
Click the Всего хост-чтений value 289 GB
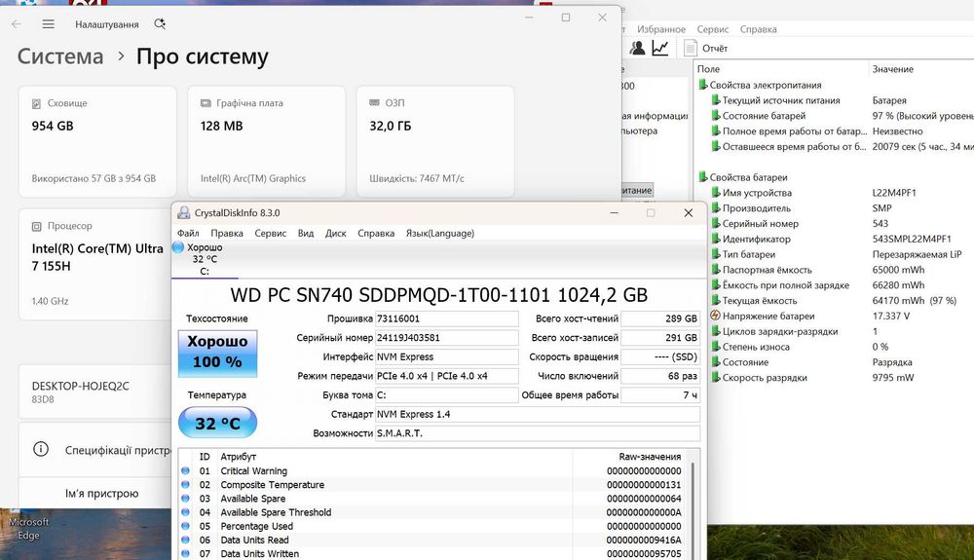pos(660,318)
